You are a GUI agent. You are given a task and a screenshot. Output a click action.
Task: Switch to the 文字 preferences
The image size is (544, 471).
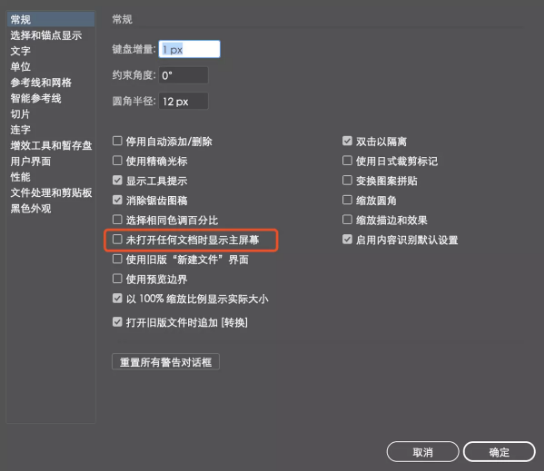point(20,51)
